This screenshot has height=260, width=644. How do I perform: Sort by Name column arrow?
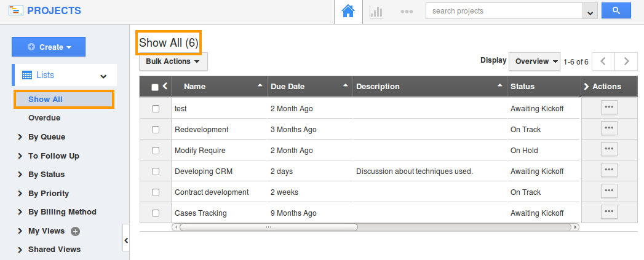coord(260,85)
